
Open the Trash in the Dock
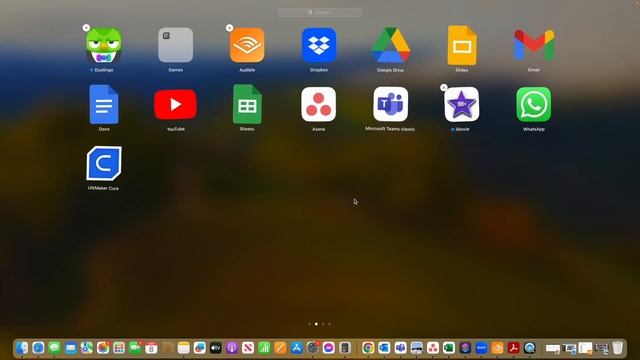click(x=618, y=348)
